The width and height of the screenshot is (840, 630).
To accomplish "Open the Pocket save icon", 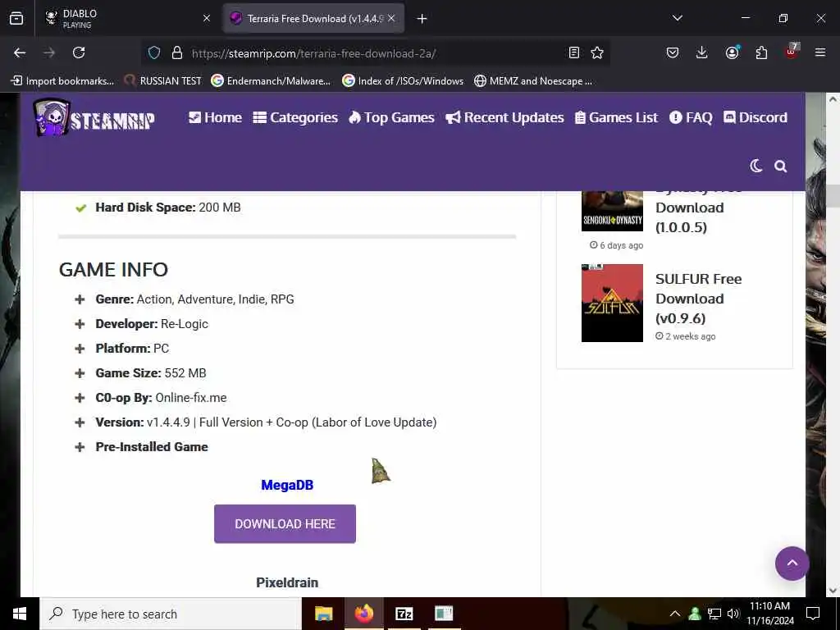I will [x=673, y=52].
